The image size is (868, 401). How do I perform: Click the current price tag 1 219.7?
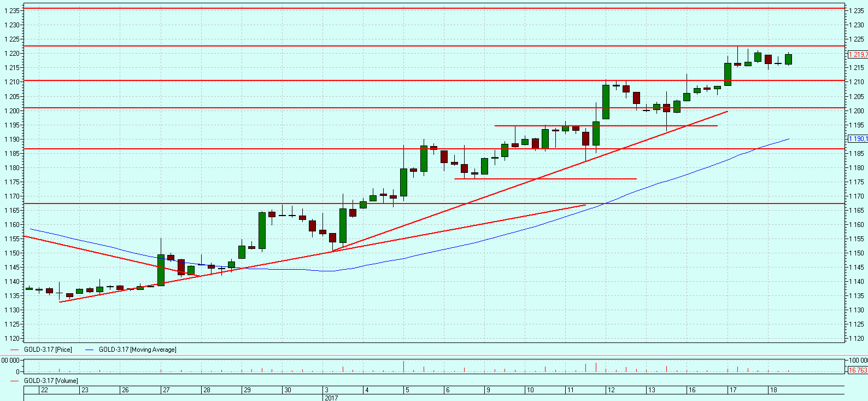[858, 54]
